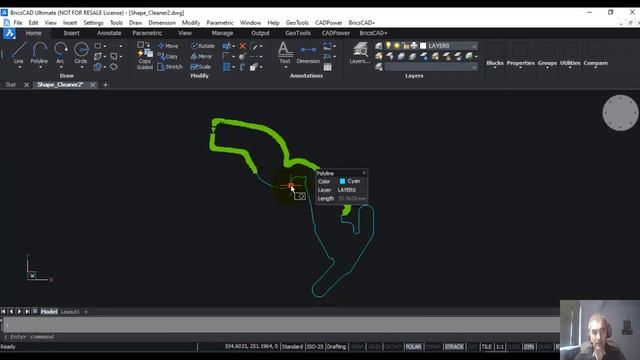
Task: Toggle layer freeze sun icon
Action: [x=397, y=45]
